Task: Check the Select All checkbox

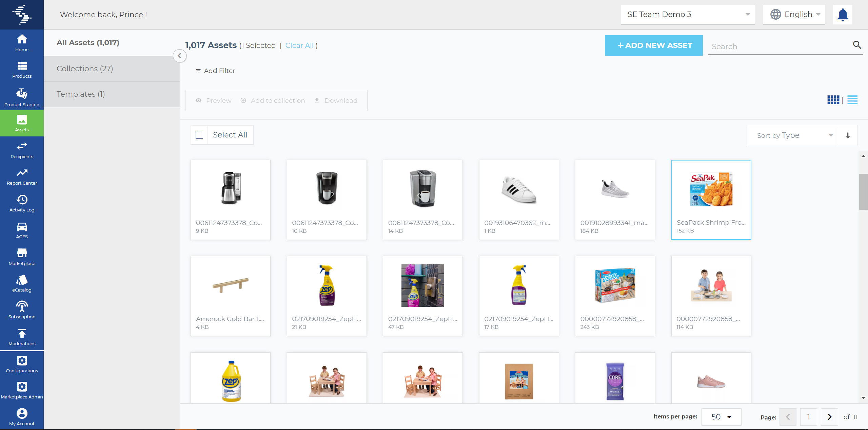Action: coord(199,135)
